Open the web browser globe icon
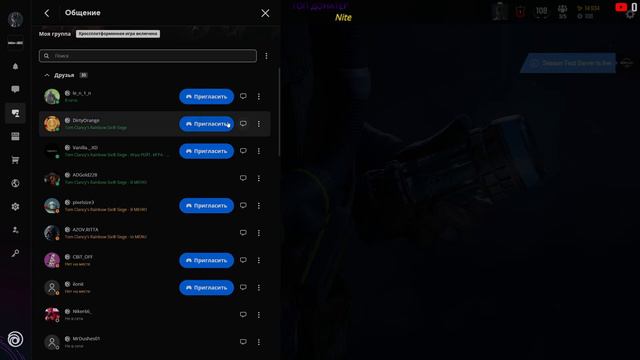The height and width of the screenshot is (360, 640). point(16,183)
